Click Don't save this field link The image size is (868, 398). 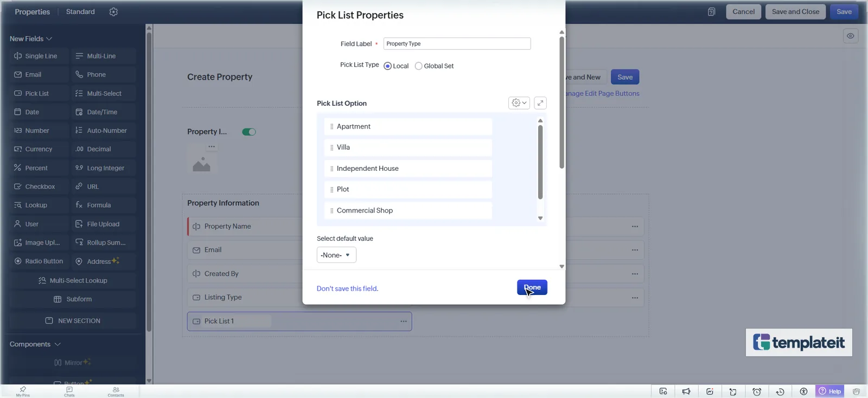tap(347, 288)
